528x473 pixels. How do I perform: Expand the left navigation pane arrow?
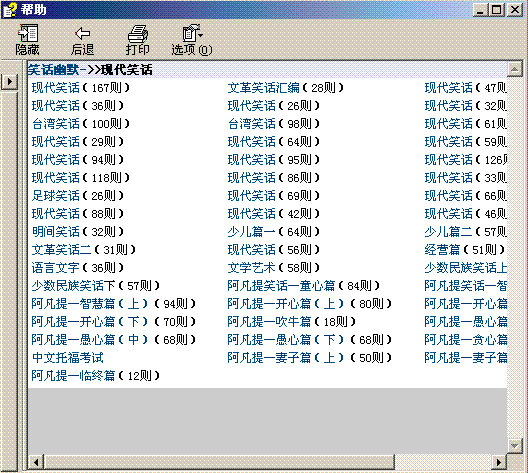click(x=9, y=81)
